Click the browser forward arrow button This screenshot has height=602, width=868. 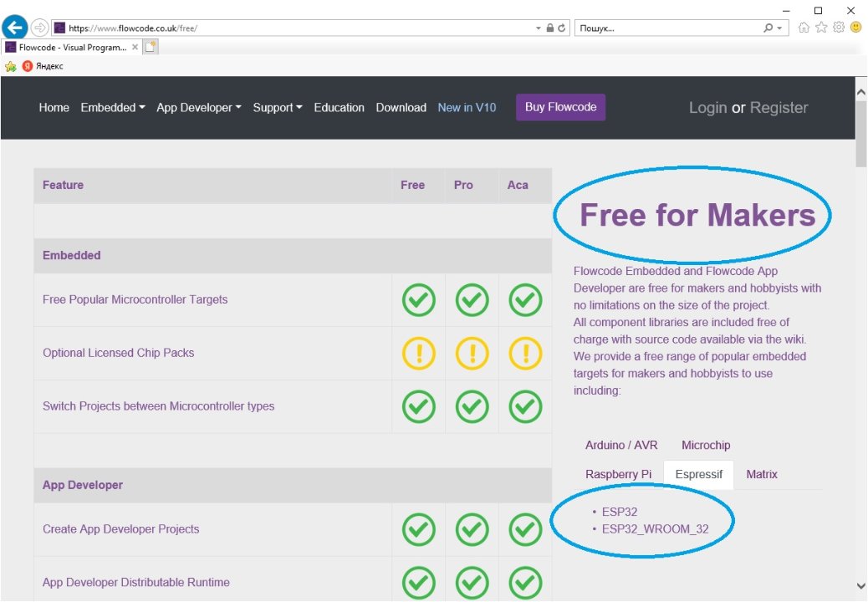(39, 27)
